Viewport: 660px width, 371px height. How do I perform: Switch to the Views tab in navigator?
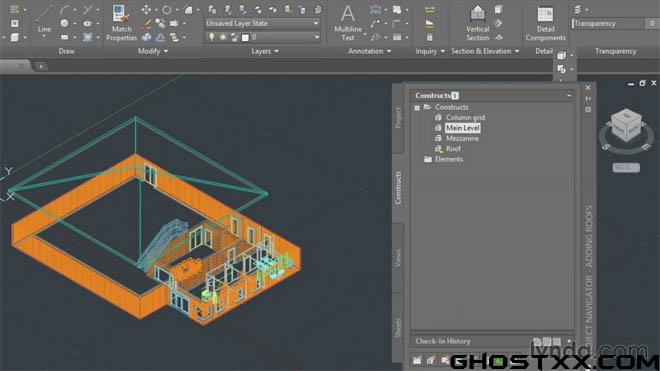click(398, 258)
